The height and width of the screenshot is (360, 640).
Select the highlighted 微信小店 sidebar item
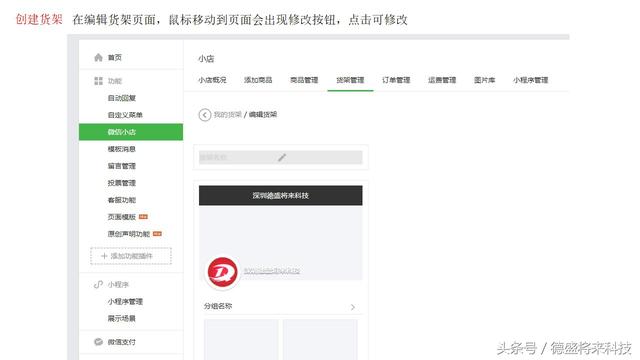(131, 132)
